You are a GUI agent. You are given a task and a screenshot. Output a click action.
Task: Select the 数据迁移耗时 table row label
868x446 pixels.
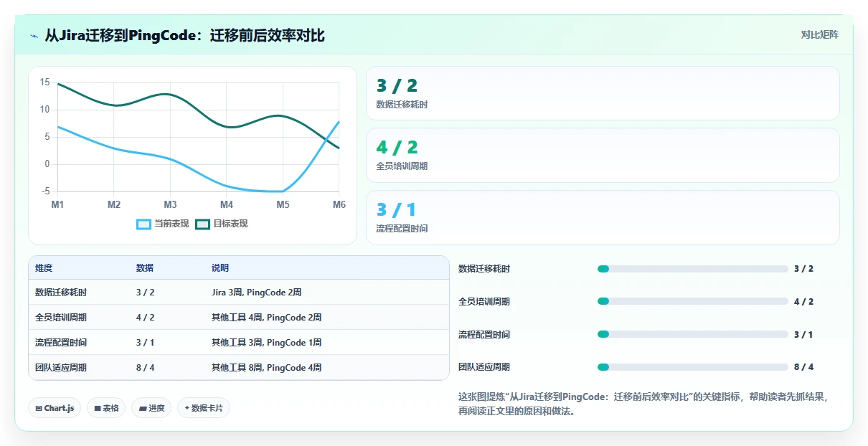[61, 293]
